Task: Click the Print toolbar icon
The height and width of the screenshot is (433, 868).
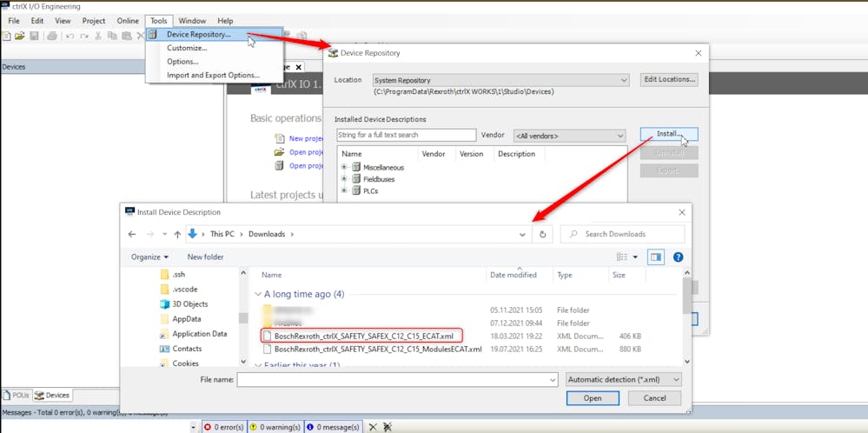Action: 52,36
